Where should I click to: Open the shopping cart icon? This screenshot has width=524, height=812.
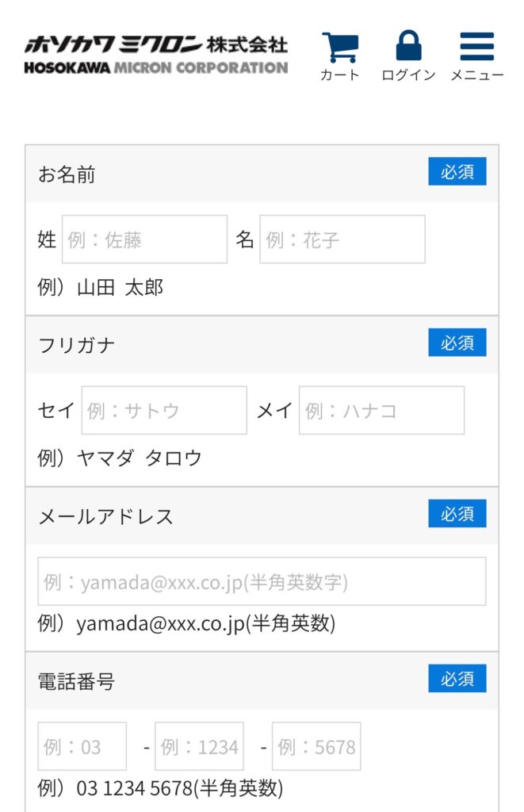click(x=339, y=47)
